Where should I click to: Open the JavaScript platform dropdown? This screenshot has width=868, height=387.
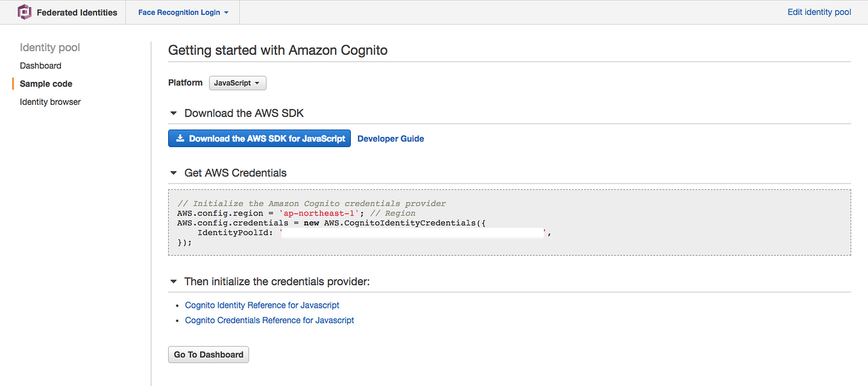(x=237, y=83)
